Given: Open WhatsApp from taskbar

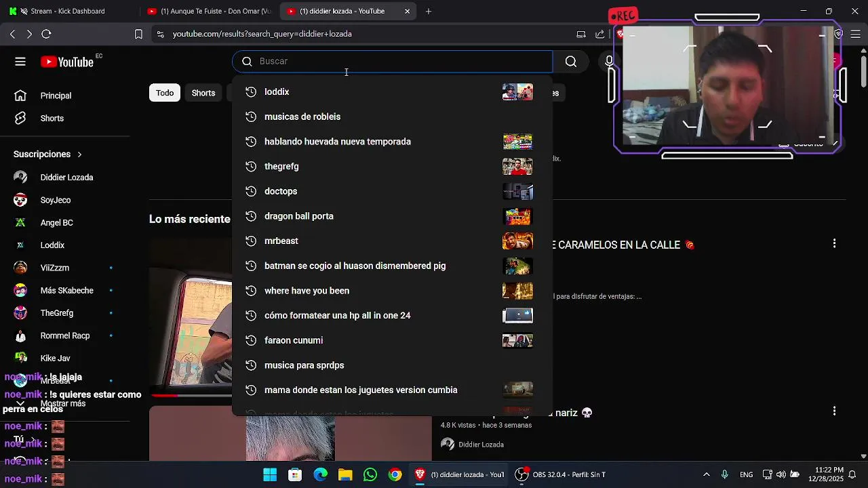Looking at the screenshot, I should (370, 474).
